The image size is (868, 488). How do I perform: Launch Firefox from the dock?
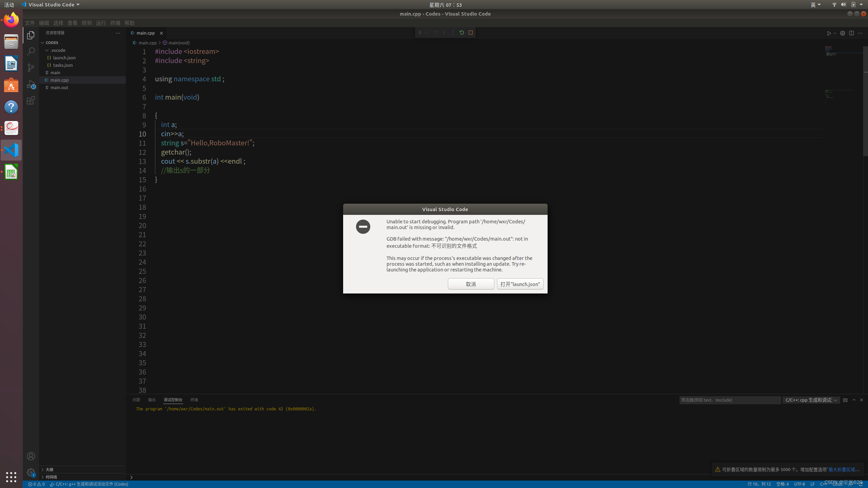tap(11, 20)
